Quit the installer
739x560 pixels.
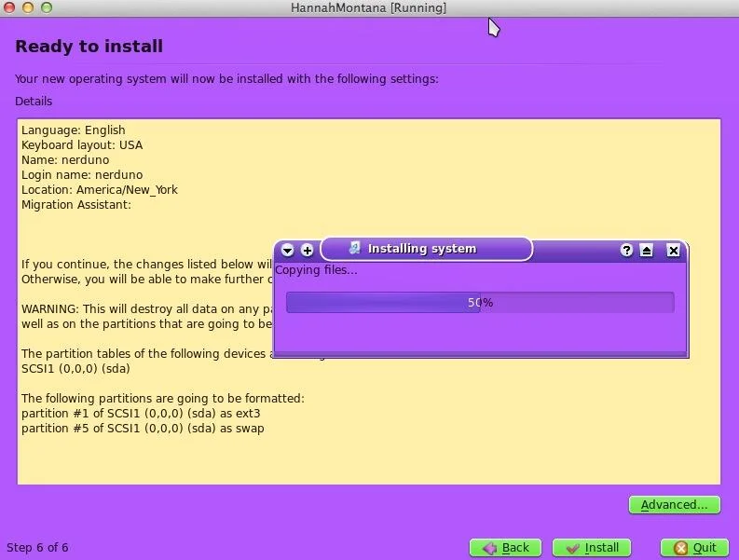tap(694, 548)
